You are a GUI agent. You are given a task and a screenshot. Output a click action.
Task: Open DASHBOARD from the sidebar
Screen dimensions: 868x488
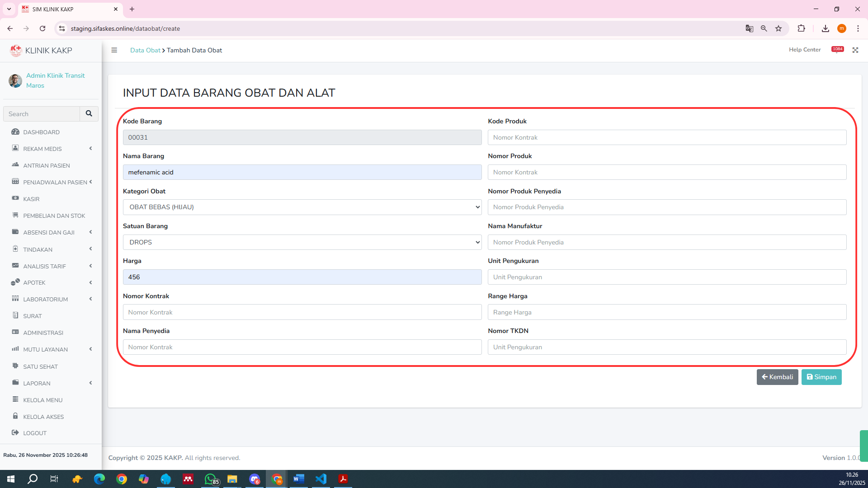[41, 132]
